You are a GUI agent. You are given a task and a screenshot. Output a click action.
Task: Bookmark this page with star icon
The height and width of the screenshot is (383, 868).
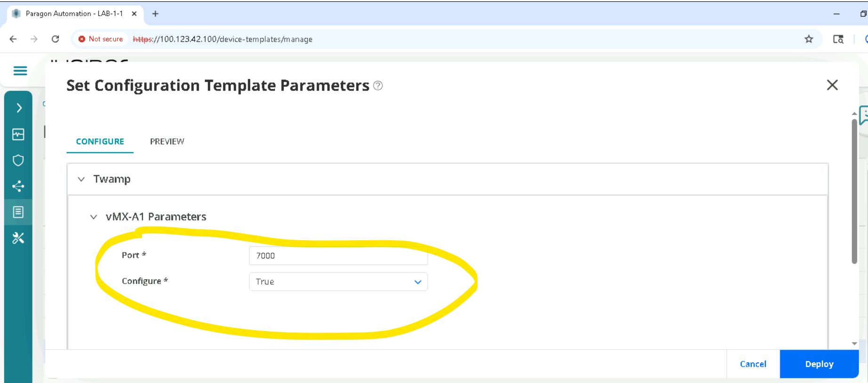click(x=809, y=39)
